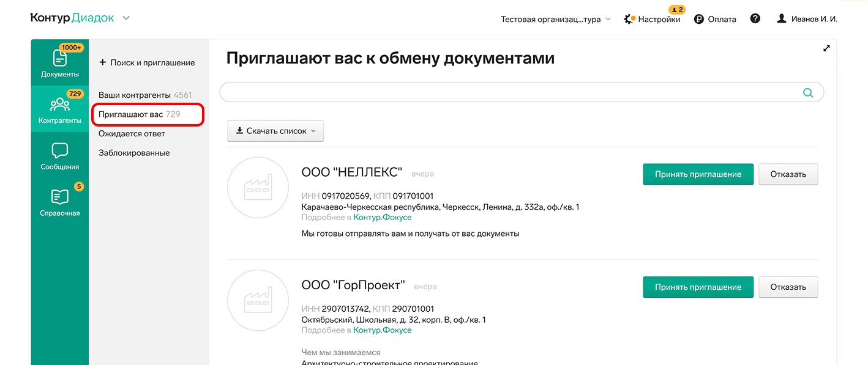Screen dimensions: 868x365
Task: Click the notification badge above Настройки
Action: coord(677,10)
